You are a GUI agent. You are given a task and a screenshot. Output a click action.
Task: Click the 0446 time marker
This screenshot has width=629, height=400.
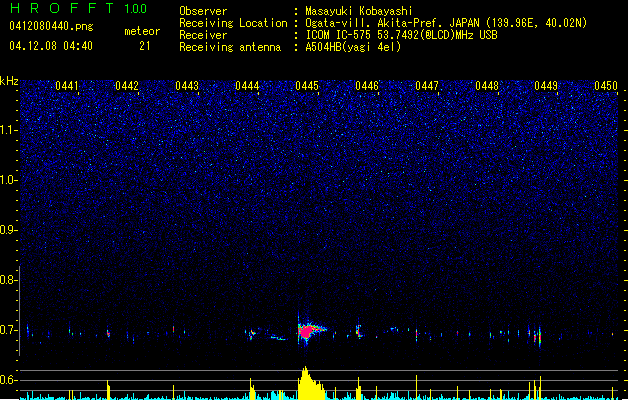tap(367, 86)
